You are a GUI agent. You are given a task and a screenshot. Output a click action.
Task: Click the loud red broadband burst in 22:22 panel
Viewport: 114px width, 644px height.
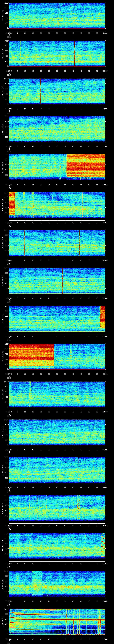[86, 165]
